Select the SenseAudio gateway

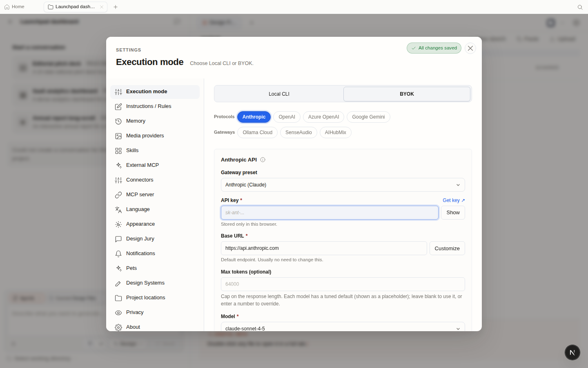pos(298,132)
